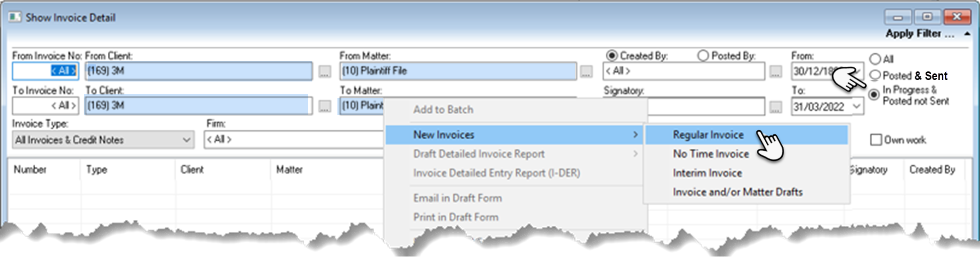The image size is (980, 257).
Task: Click the Created By All field
Action: click(x=683, y=71)
